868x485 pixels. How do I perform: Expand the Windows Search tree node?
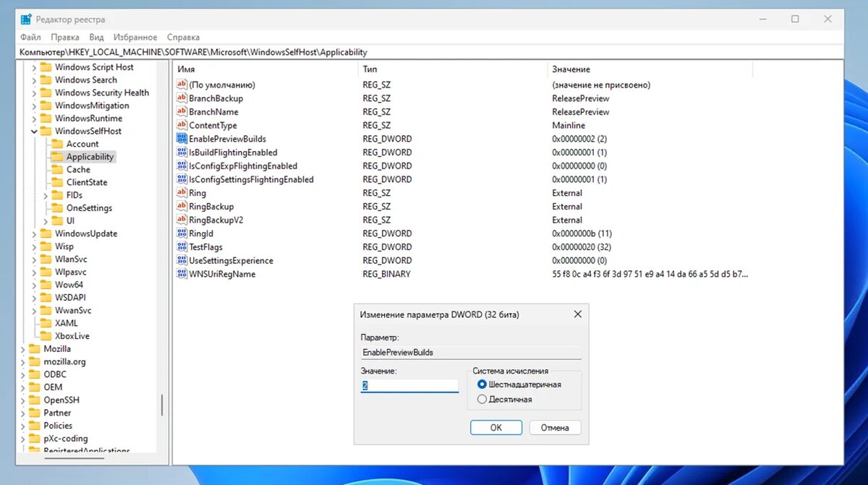click(x=34, y=80)
